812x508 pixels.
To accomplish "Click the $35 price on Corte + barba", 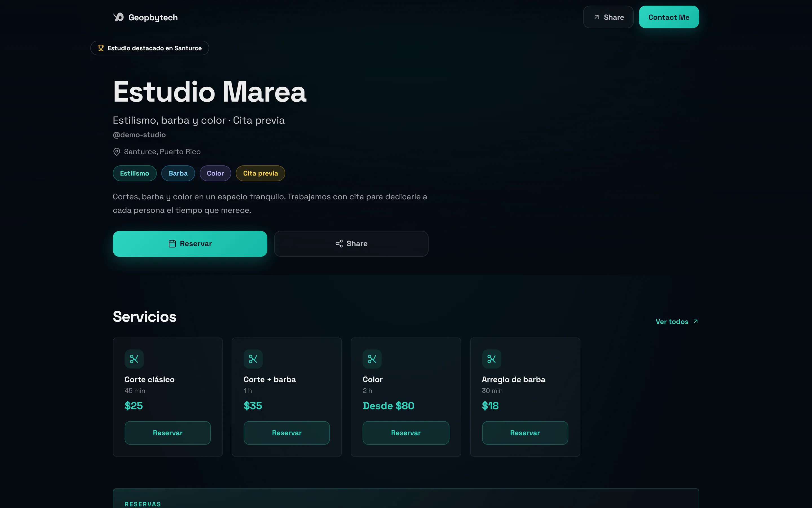I will click(x=253, y=406).
